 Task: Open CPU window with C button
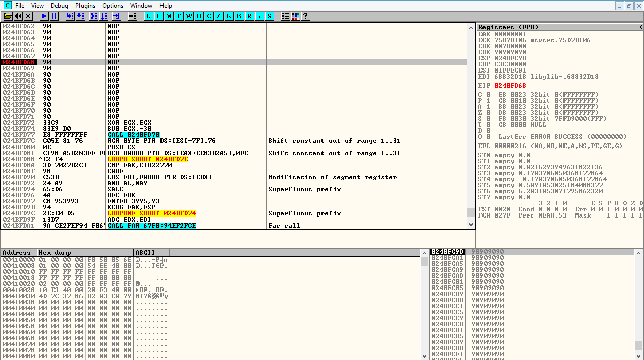pos(209,16)
